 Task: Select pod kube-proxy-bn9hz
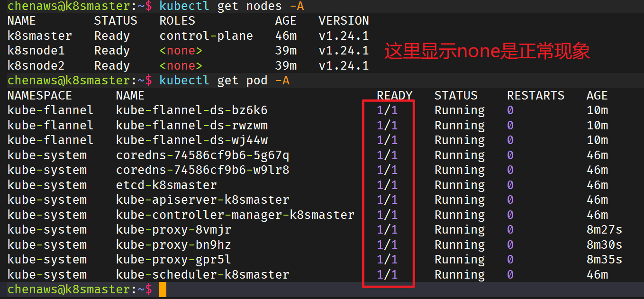[x=173, y=245]
